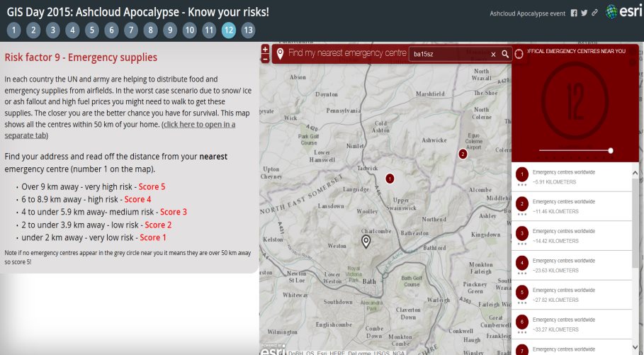The height and width of the screenshot is (355, 644).
Task: Go to story tab 13
Action: click(248, 30)
